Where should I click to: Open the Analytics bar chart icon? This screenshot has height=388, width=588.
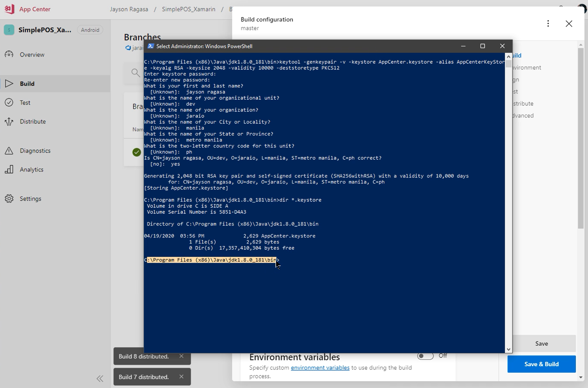pyautogui.click(x=9, y=169)
